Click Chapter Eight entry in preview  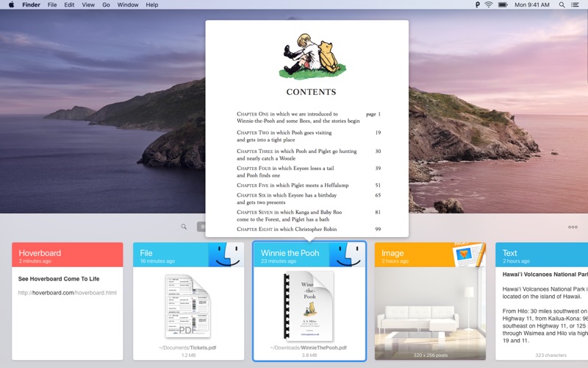[x=309, y=229]
